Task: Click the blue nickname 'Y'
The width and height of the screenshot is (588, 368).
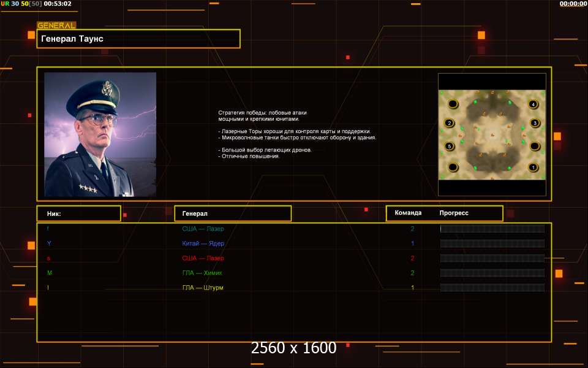Action: tap(49, 243)
